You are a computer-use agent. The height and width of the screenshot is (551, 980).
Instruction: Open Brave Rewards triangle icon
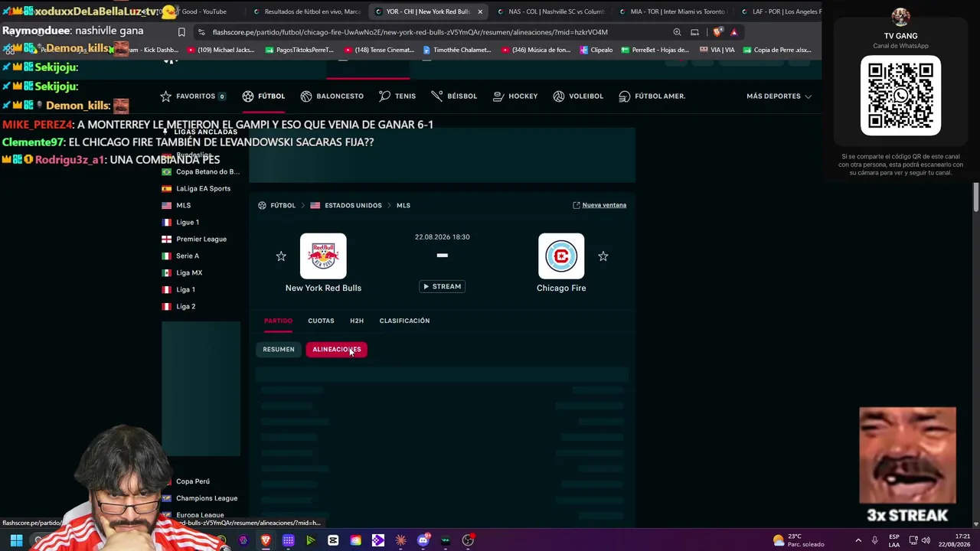coord(733,32)
